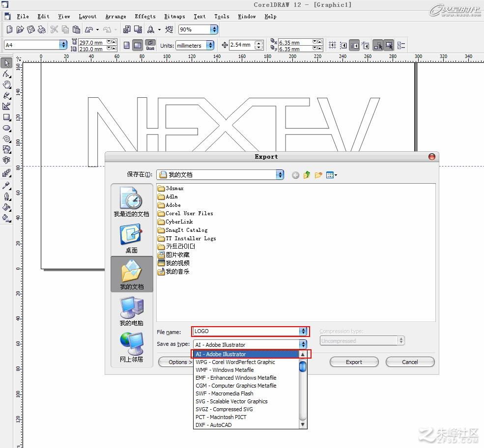Open the File menu
The image size is (484, 448).
pos(23,16)
